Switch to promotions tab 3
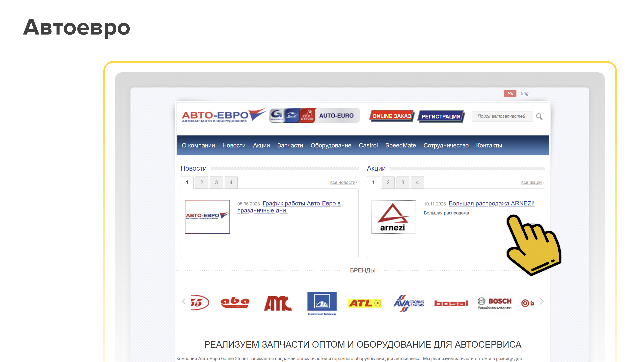644x362 pixels. 402,182
